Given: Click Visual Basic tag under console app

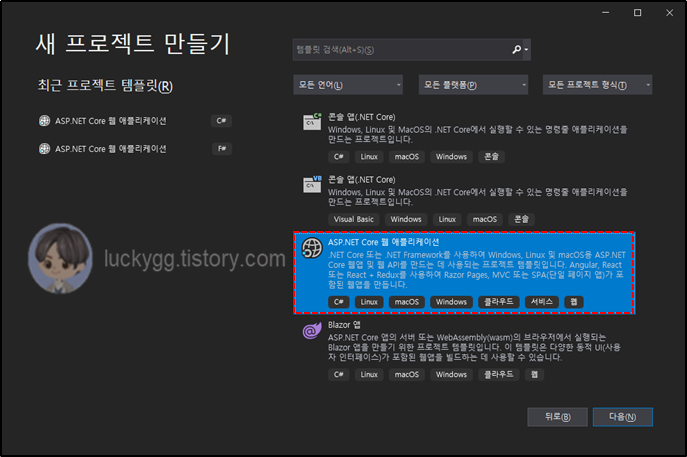Looking at the screenshot, I should tap(354, 219).
